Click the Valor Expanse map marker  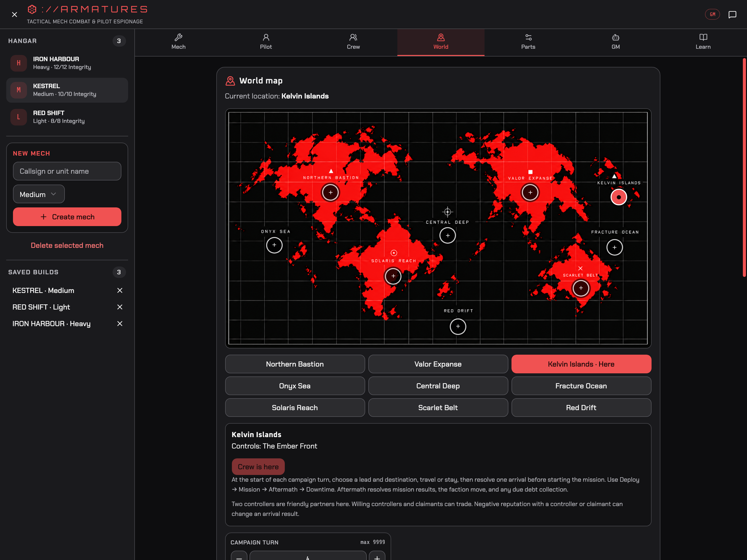click(530, 192)
